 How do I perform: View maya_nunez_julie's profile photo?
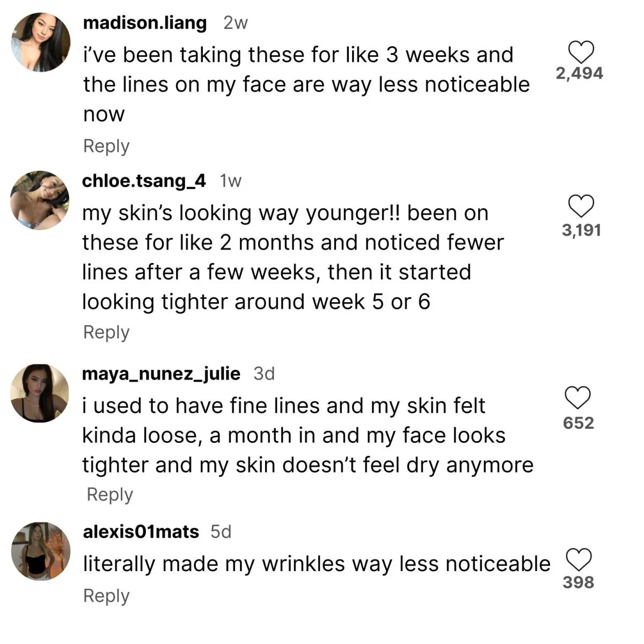(x=40, y=393)
